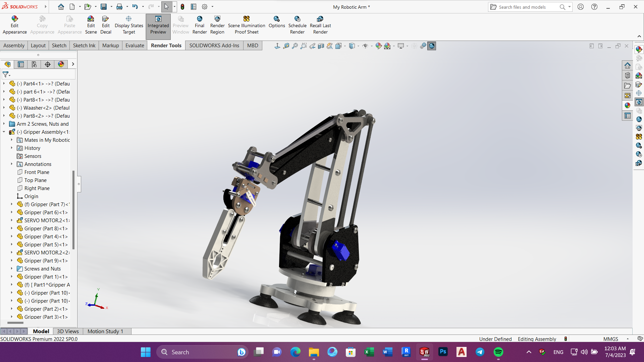Toggle visibility of Right Plane
The image size is (644, 362).
pos(37,188)
